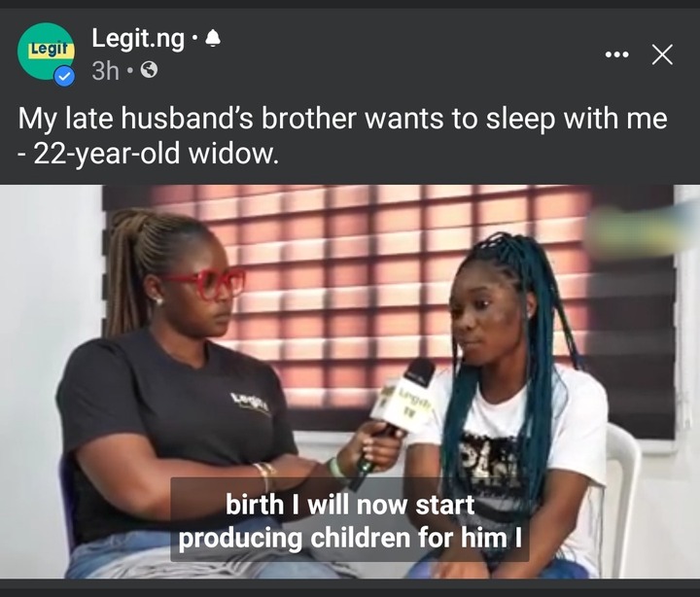The height and width of the screenshot is (597, 700).
Task: Click the '22-year-old widow' caption line
Action: tap(148, 154)
